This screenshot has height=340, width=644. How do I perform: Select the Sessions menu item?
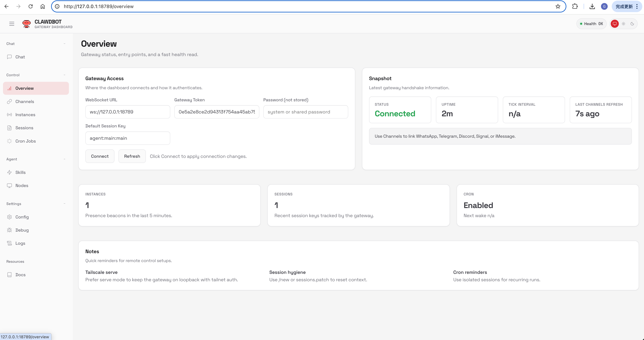[x=24, y=128]
